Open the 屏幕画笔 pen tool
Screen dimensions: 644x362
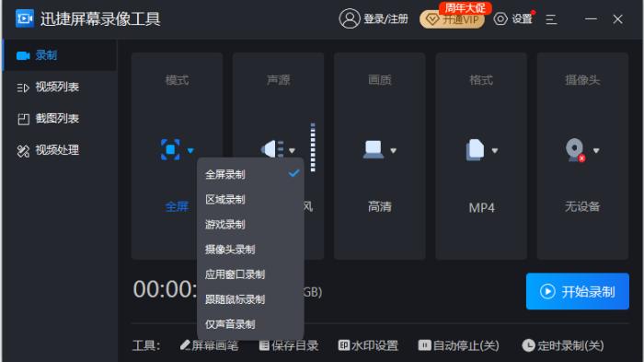(x=210, y=345)
